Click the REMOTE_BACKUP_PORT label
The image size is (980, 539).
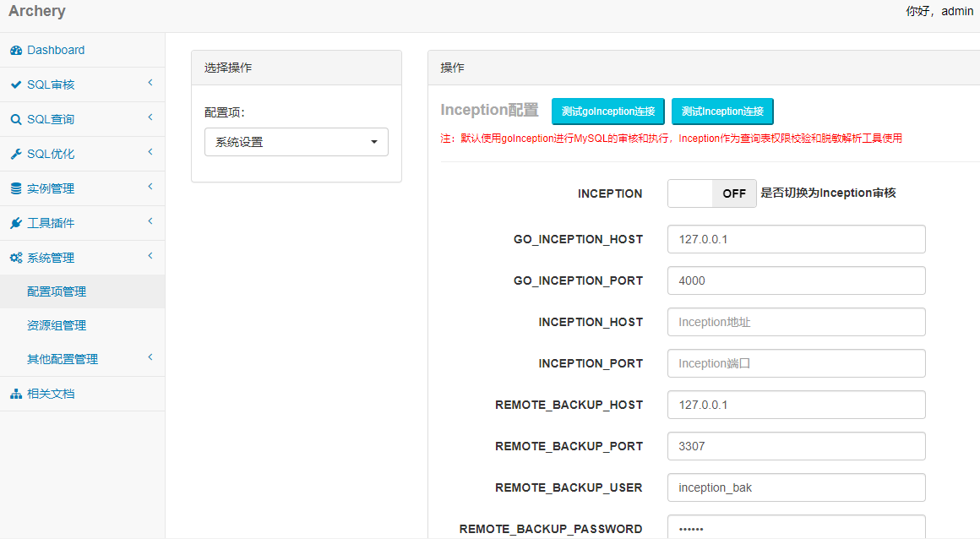coord(569,446)
